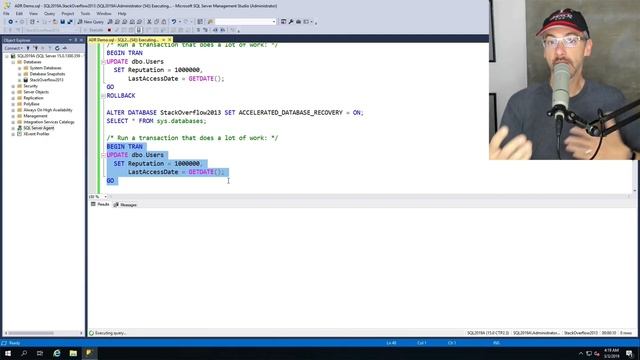Close the Object Explorer panel
This screenshot has width=640, height=360.
tap(81, 40)
